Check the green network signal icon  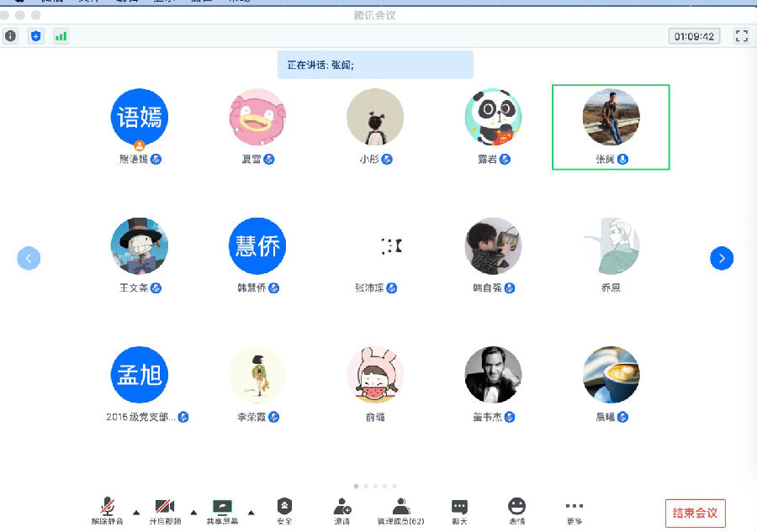coord(61,36)
